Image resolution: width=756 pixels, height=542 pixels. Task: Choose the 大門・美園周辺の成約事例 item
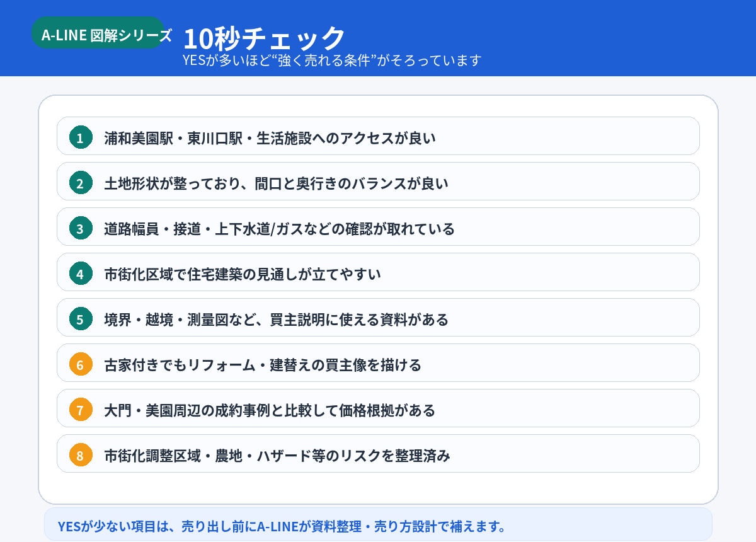pos(378,408)
